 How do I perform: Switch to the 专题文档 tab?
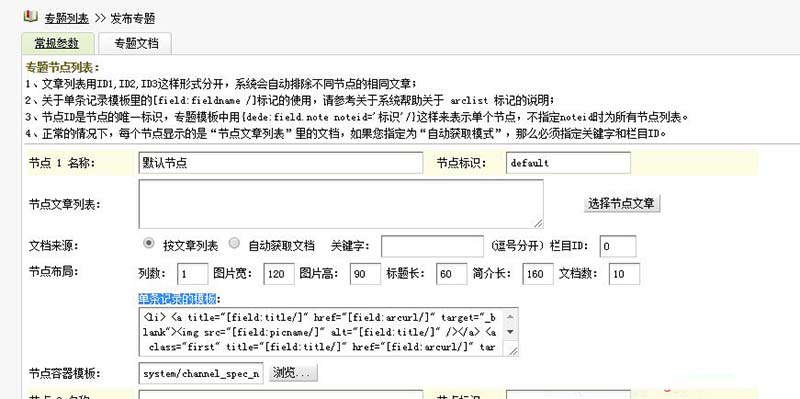point(135,43)
